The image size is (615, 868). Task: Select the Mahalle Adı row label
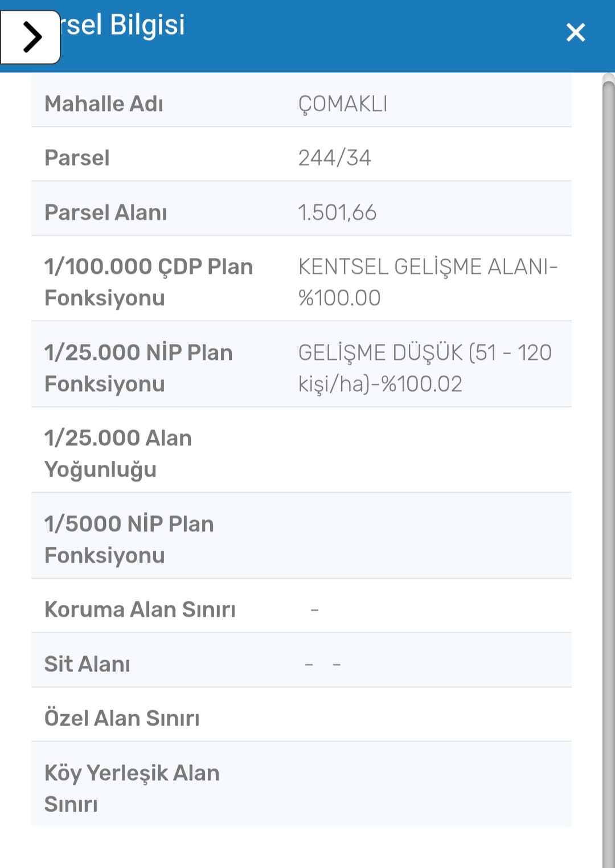pos(104,104)
